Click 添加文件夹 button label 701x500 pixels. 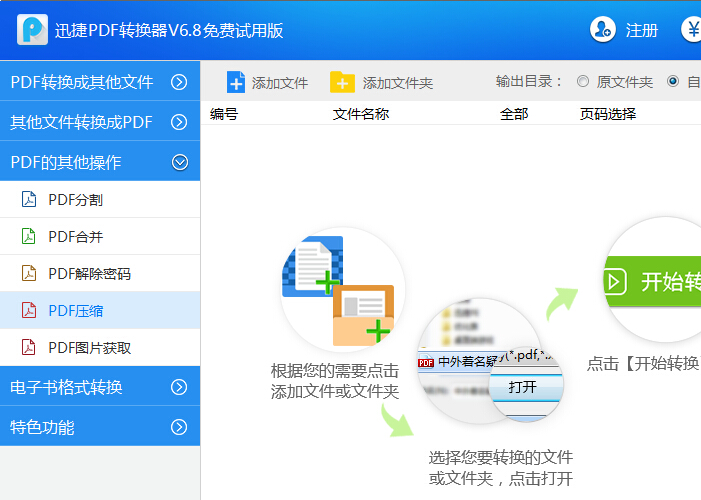click(x=397, y=83)
